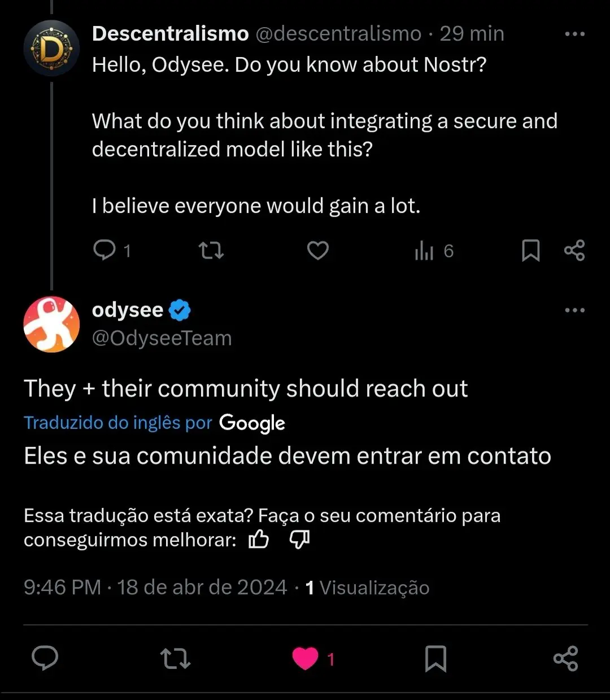Image resolution: width=610 pixels, height=700 pixels.
Task: Bookmark the odysee reply
Action: pos(435,658)
